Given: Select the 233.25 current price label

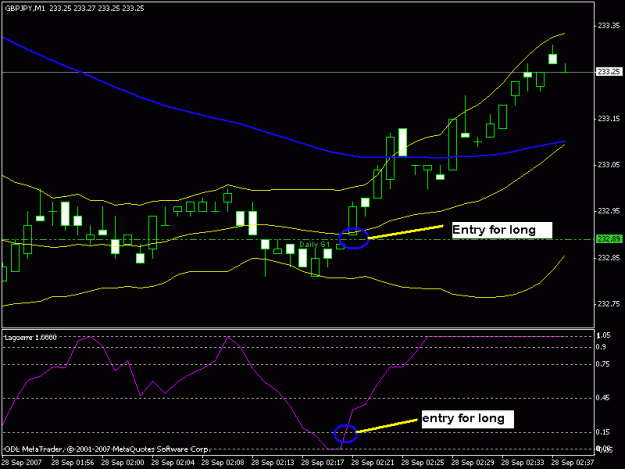Looking at the screenshot, I should (609, 71).
